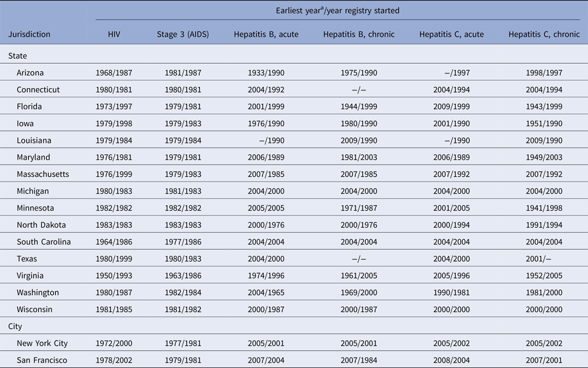The width and height of the screenshot is (588, 368).
Task: Select the Hepatitis C, acute header
Action: pyautogui.click(x=451, y=35)
